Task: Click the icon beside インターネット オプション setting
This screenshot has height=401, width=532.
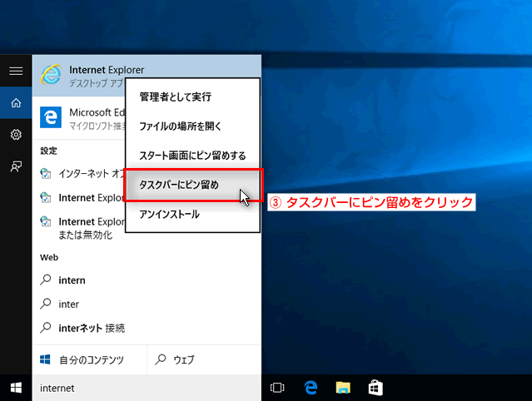Action: (x=46, y=174)
